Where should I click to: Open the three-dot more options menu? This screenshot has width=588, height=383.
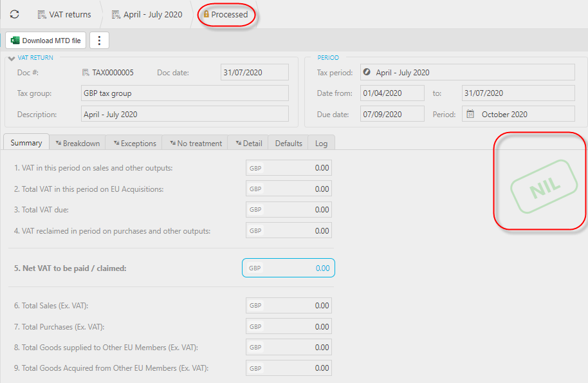coord(99,41)
